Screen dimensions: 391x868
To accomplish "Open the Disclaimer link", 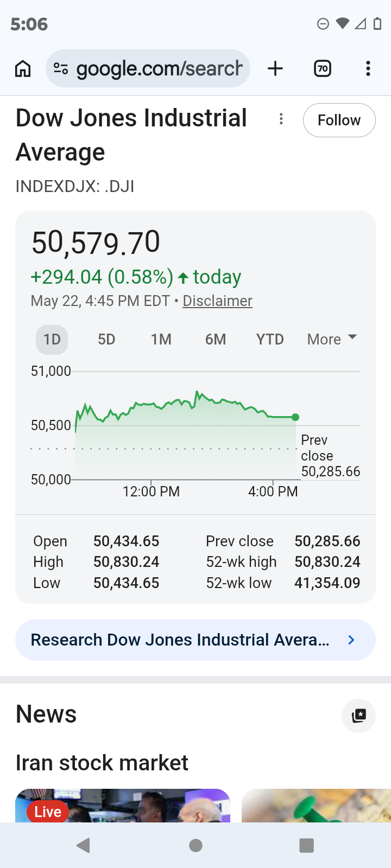I will 217,301.
